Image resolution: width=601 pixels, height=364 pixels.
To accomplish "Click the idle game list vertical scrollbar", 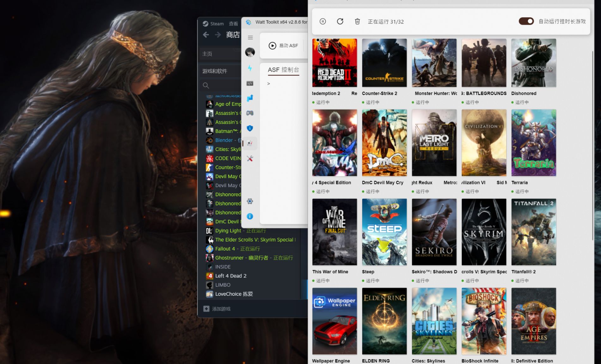I will pos(592,145).
